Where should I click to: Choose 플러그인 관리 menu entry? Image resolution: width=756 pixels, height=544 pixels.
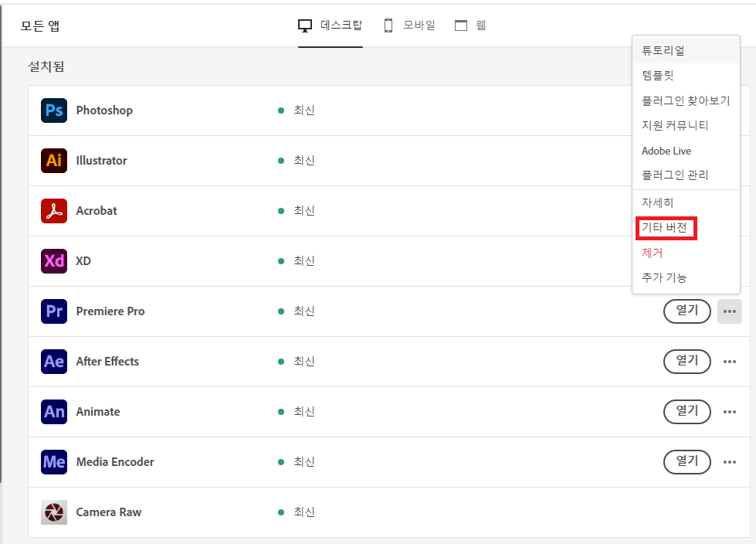(x=686, y=175)
